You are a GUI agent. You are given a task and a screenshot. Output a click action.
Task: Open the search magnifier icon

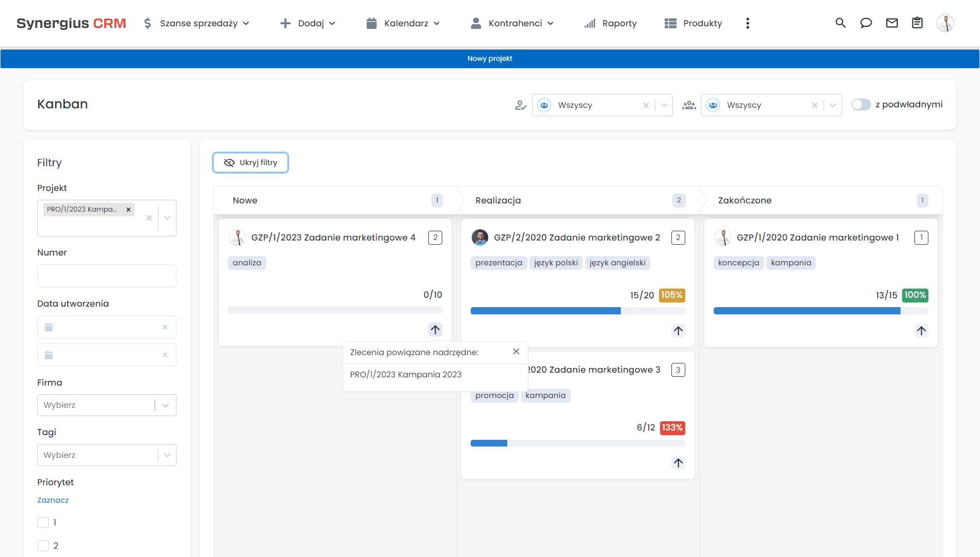(840, 23)
